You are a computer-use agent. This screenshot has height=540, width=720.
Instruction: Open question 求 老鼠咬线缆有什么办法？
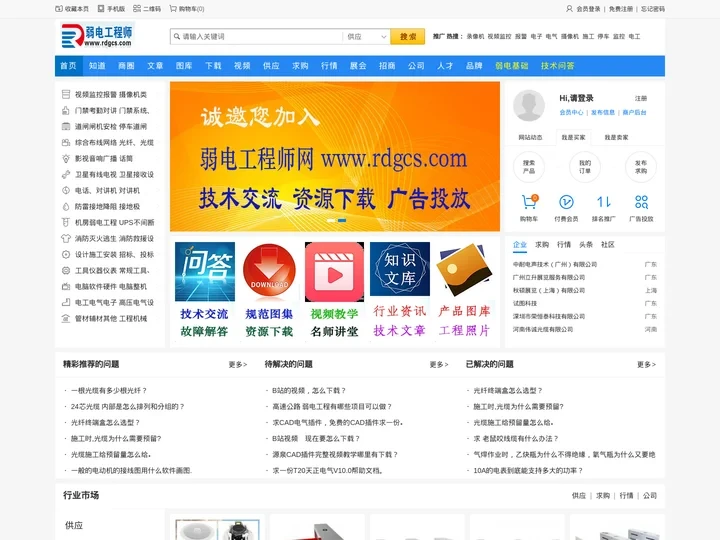pyautogui.click(x=516, y=439)
